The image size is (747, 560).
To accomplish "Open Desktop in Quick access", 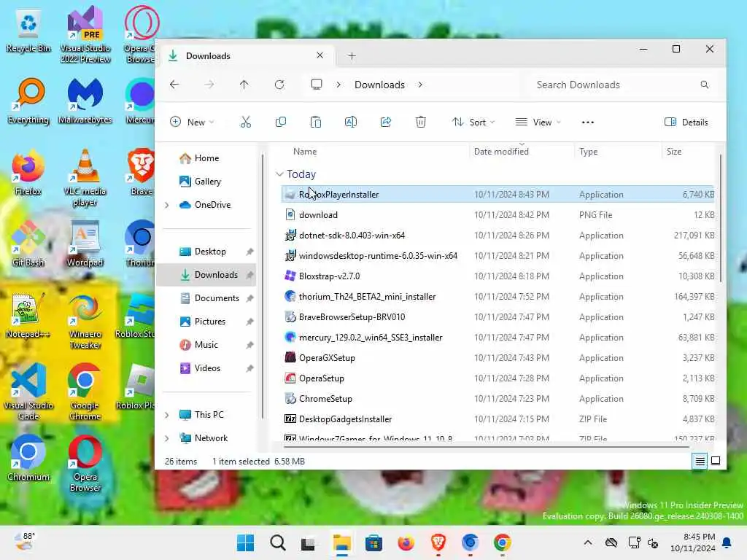I will click(x=210, y=252).
